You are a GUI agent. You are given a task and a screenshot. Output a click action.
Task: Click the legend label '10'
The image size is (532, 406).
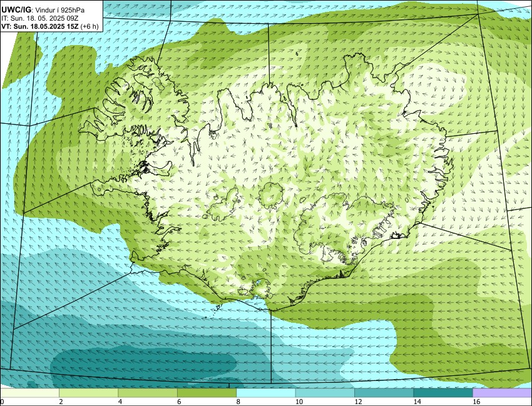point(299,402)
